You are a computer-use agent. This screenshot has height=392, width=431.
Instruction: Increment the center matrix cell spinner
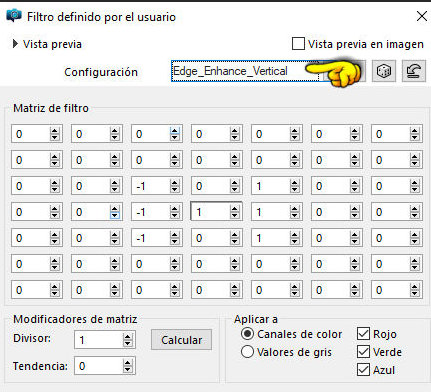click(235, 209)
